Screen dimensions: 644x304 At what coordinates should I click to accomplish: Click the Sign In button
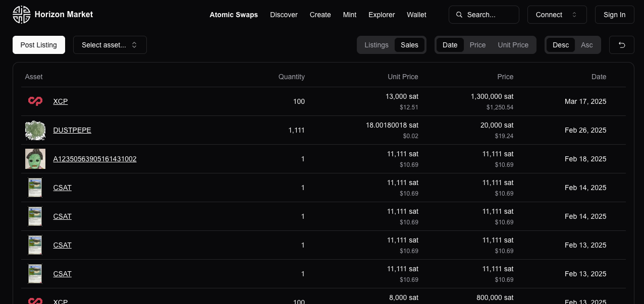click(x=614, y=15)
